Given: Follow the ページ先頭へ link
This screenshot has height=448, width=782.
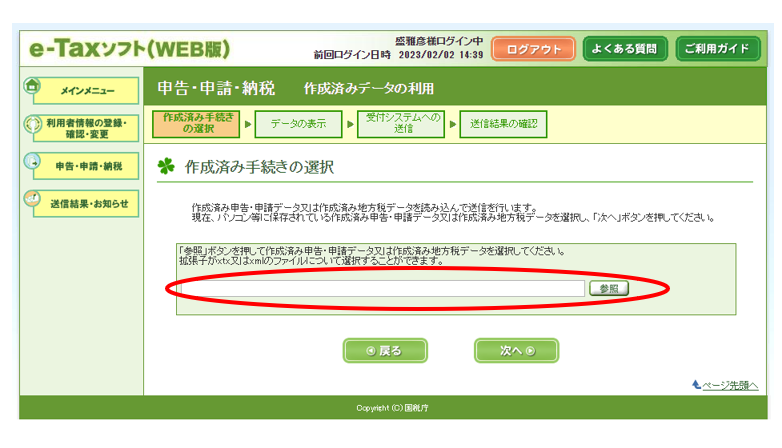Looking at the screenshot, I should point(730,385).
